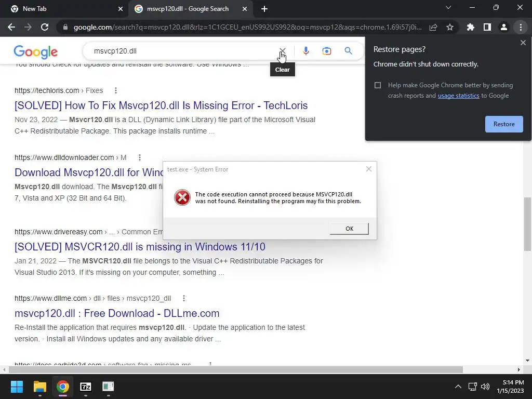Viewport: 532px width, 399px height.
Task: Open 7-Zip from the taskbar
Action: tap(86, 387)
